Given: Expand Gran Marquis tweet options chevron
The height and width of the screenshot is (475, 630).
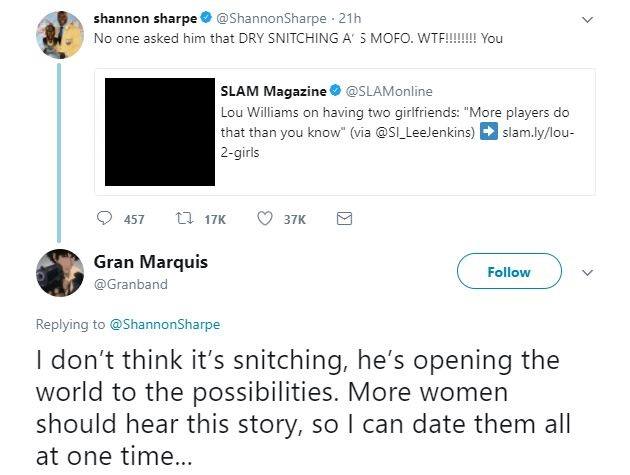Looking at the screenshot, I should point(587,273).
